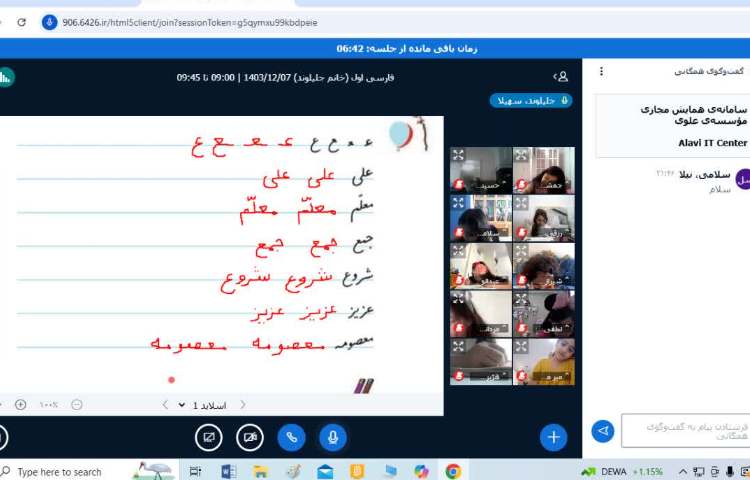Open the DEWA stock widget in taskbar
Screen dimensions: 750x480
[622, 472]
